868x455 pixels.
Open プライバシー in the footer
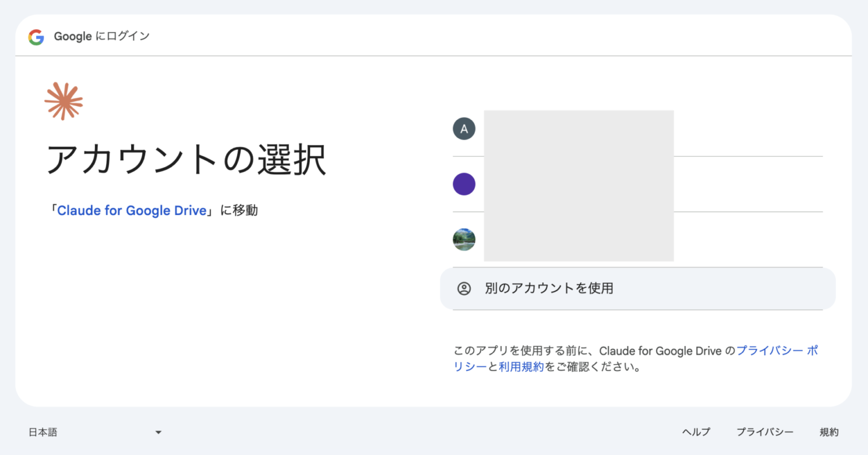765,432
